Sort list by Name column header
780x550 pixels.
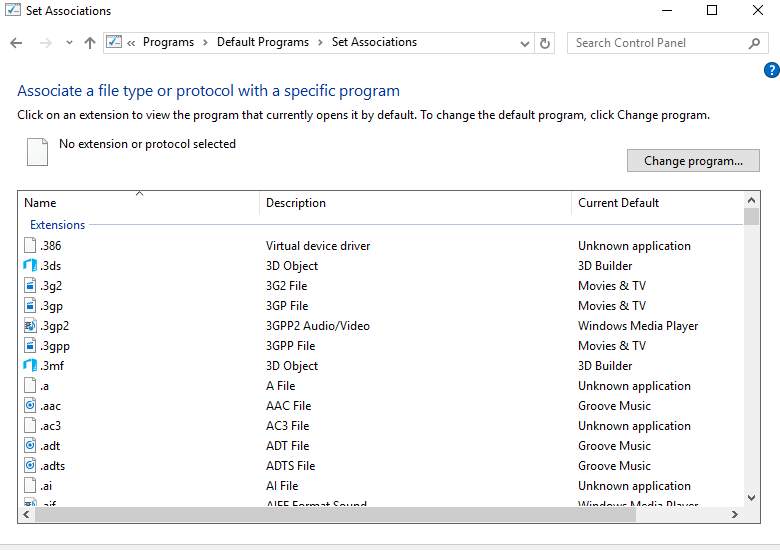point(139,203)
